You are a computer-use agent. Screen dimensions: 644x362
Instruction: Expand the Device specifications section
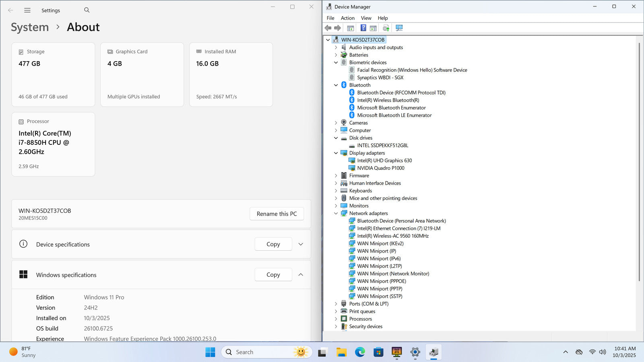click(x=301, y=244)
